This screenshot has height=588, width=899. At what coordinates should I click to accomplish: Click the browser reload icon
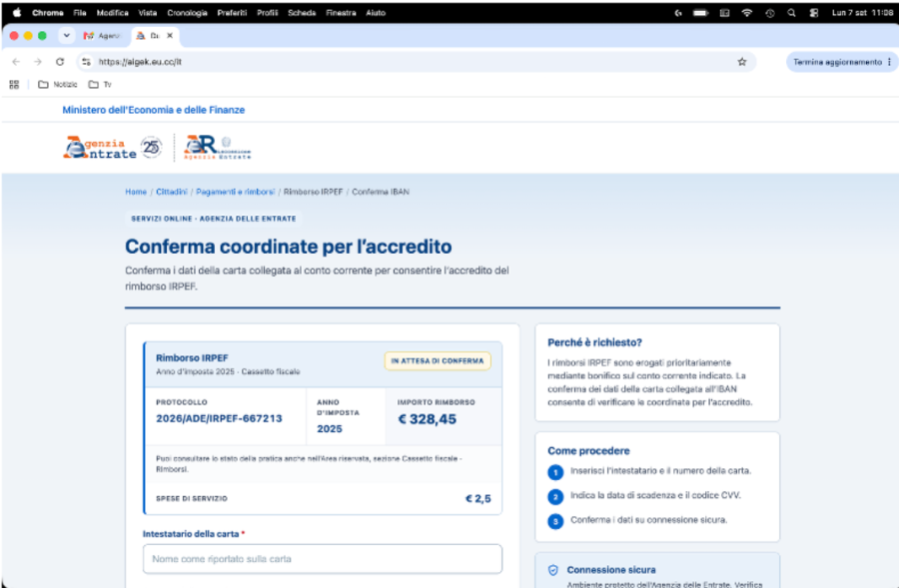click(x=60, y=62)
